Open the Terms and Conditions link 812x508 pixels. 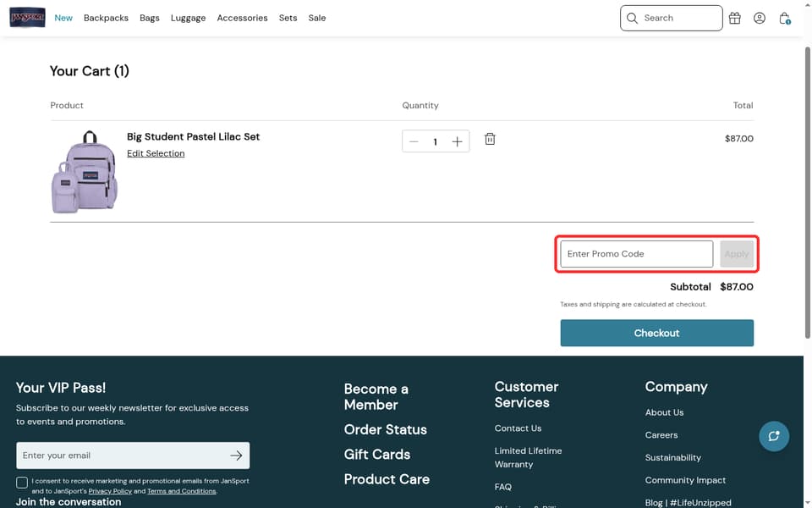181,491
